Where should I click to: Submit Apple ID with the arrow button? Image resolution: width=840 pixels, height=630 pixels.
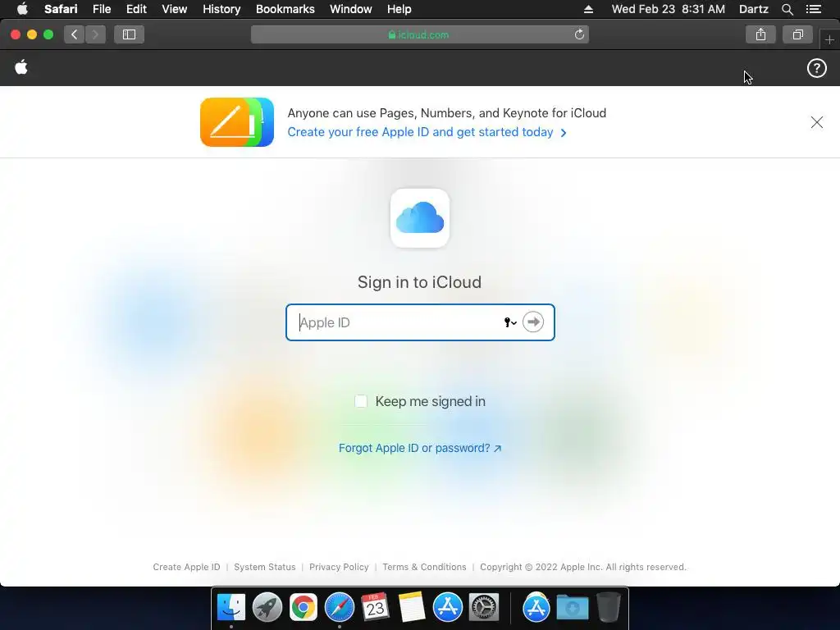(x=533, y=322)
